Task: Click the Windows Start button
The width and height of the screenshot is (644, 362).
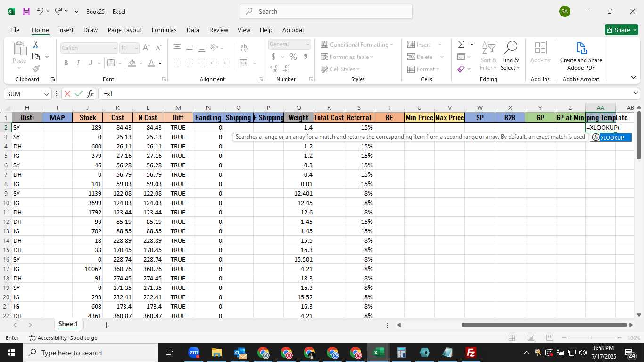Action: click(x=11, y=353)
